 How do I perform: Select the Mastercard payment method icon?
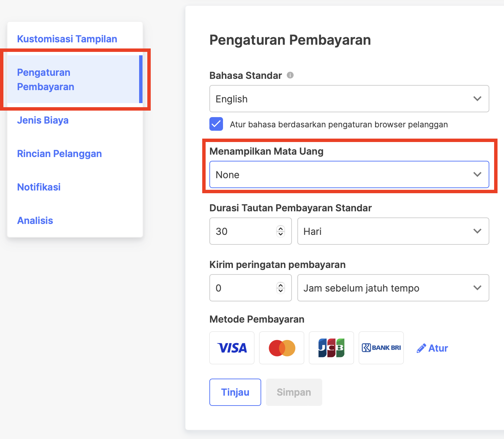tap(282, 348)
